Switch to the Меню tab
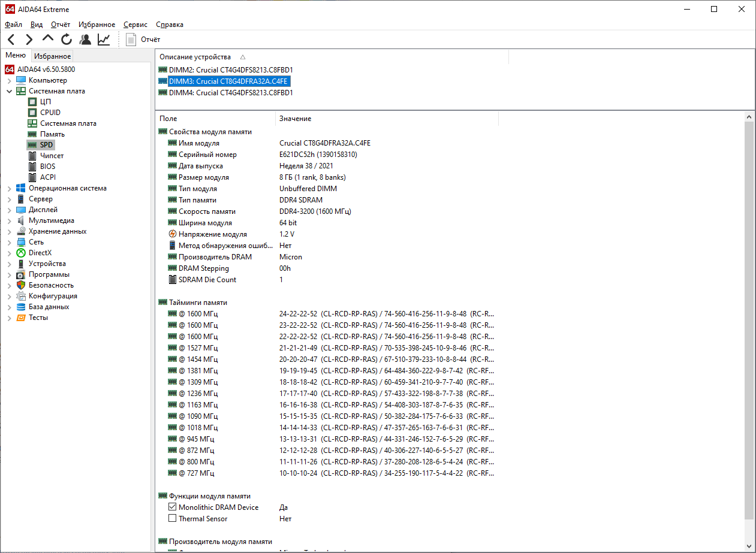756x553 pixels. pos(16,55)
